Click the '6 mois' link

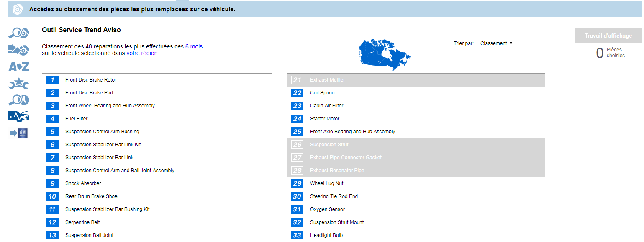point(194,46)
